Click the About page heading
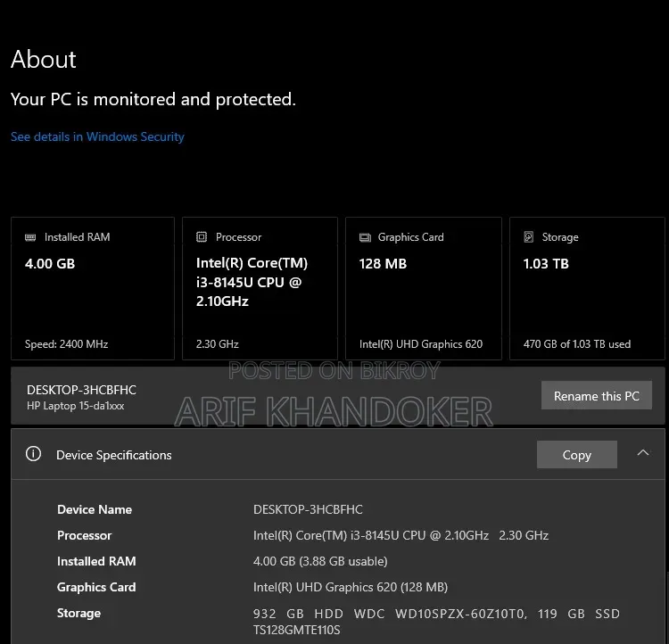Viewport: 669px width, 644px height. [x=43, y=59]
